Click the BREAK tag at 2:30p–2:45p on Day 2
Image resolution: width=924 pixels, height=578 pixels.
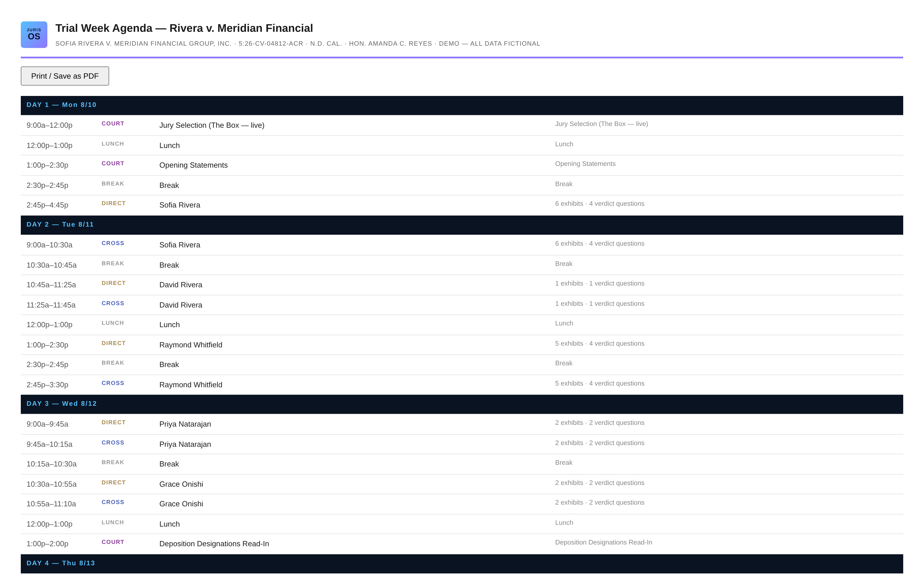pos(113,363)
